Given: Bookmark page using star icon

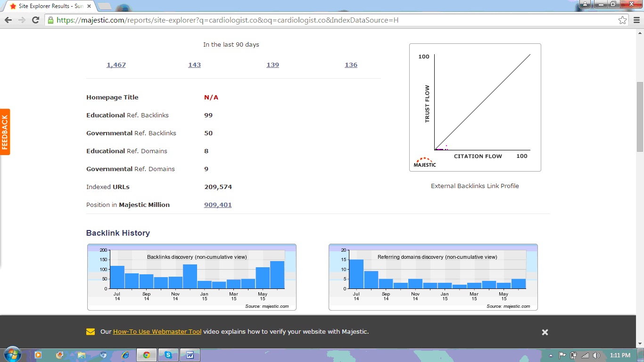Looking at the screenshot, I should click(622, 20).
